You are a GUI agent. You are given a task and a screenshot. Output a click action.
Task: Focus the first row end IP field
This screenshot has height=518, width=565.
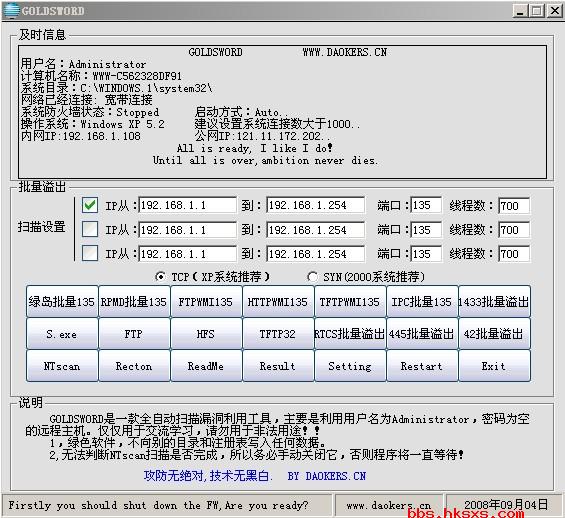tap(316, 205)
